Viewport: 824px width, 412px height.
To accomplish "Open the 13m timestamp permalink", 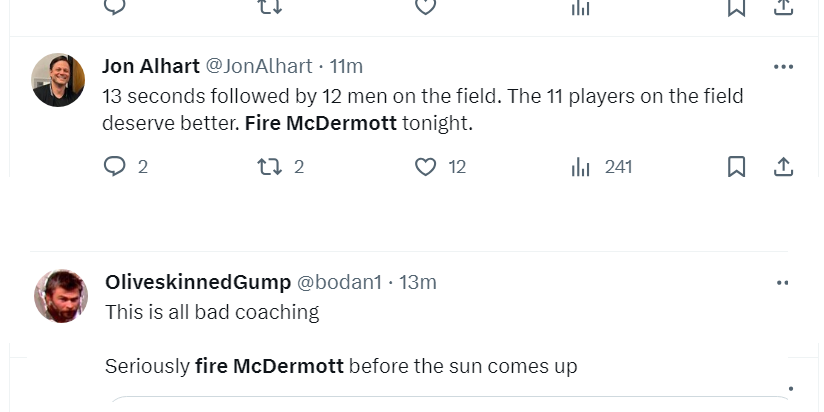I will [418, 283].
